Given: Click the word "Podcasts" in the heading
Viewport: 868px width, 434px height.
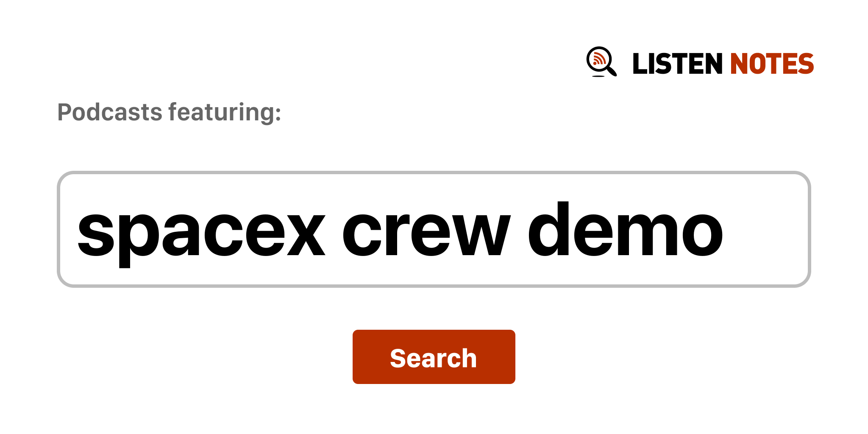Looking at the screenshot, I should point(110,112).
